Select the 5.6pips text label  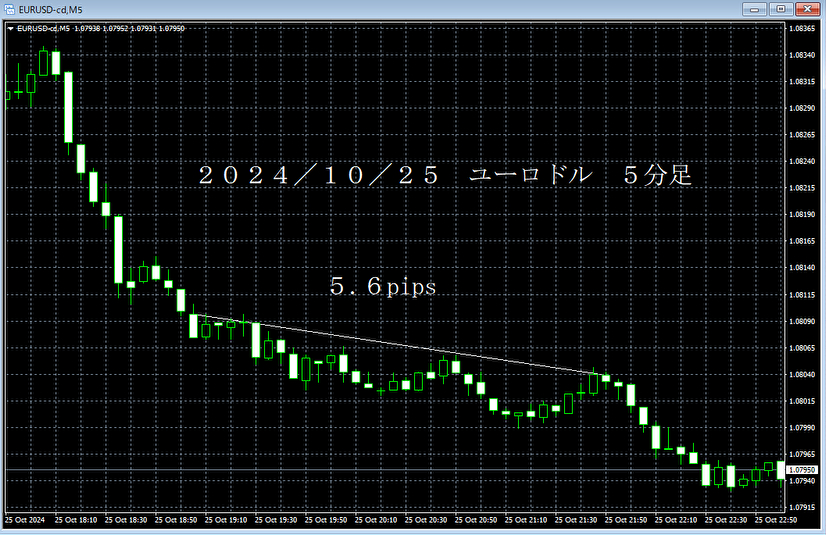[x=384, y=286]
